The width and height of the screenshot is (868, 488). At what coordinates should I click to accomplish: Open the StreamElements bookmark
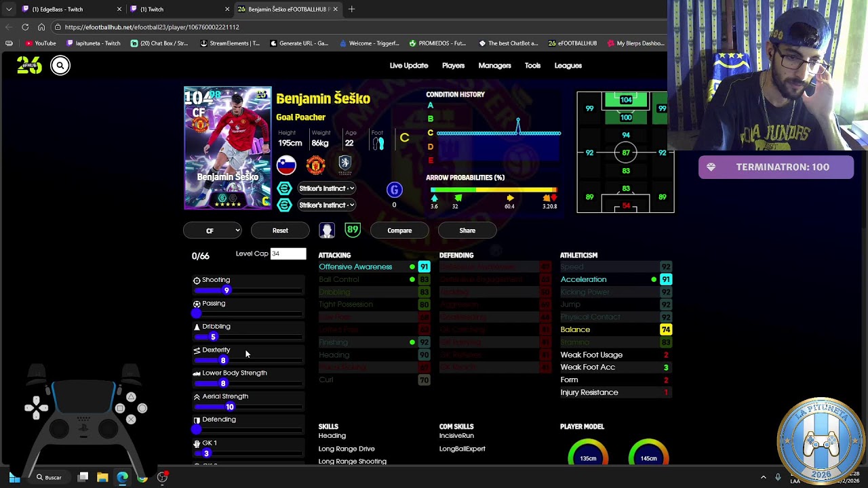230,43
